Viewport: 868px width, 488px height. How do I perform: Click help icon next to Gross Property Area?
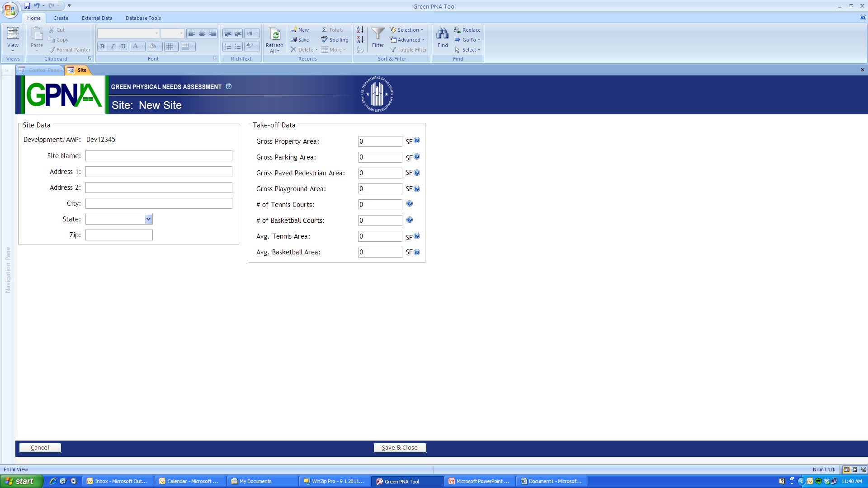point(417,141)
